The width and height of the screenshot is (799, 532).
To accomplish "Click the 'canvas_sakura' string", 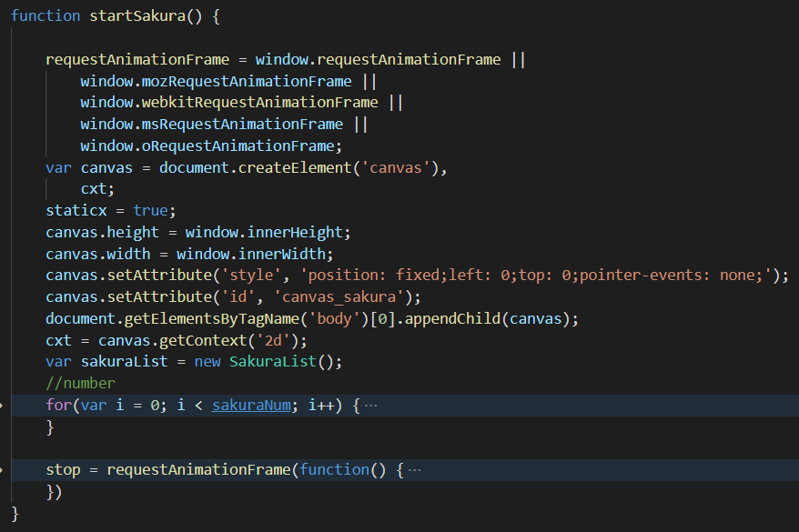I will 339,297.
